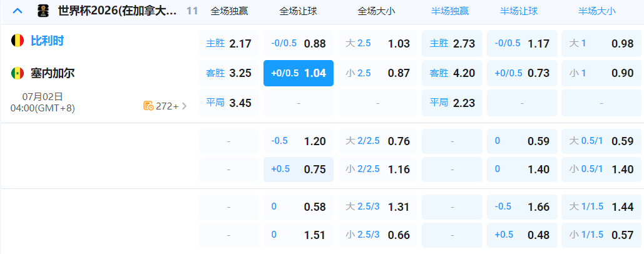Viewport: 644px width, 254px height.
Task: Select half-time handicap +0/0.5 at 0.73
Action: tap(523, 73)
